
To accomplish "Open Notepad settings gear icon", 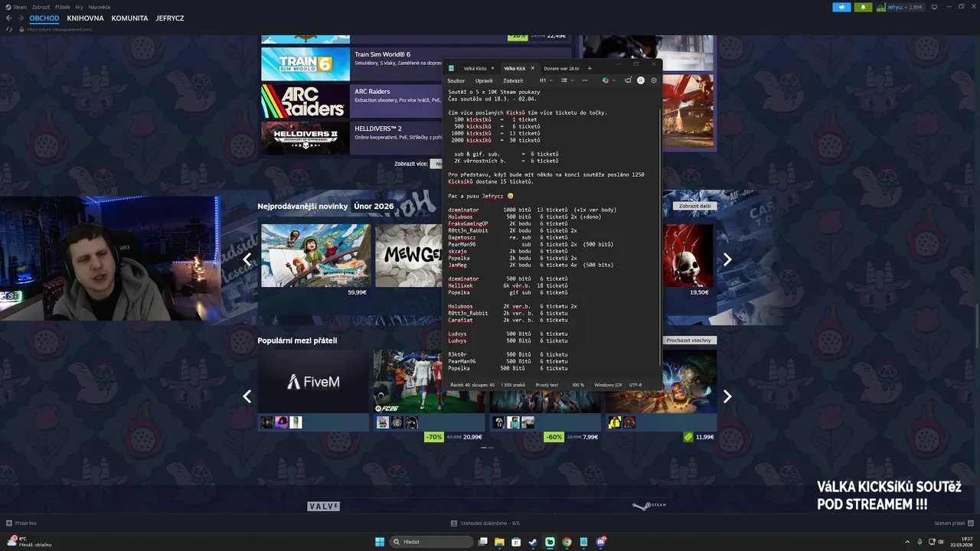I will (654, 80).
